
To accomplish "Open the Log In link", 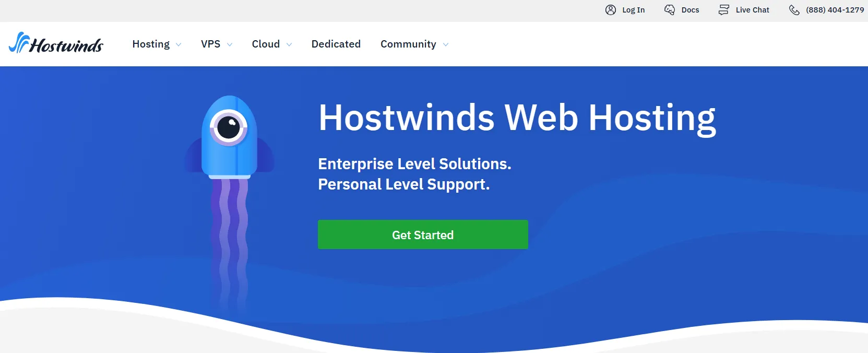I will pos(633,10).
